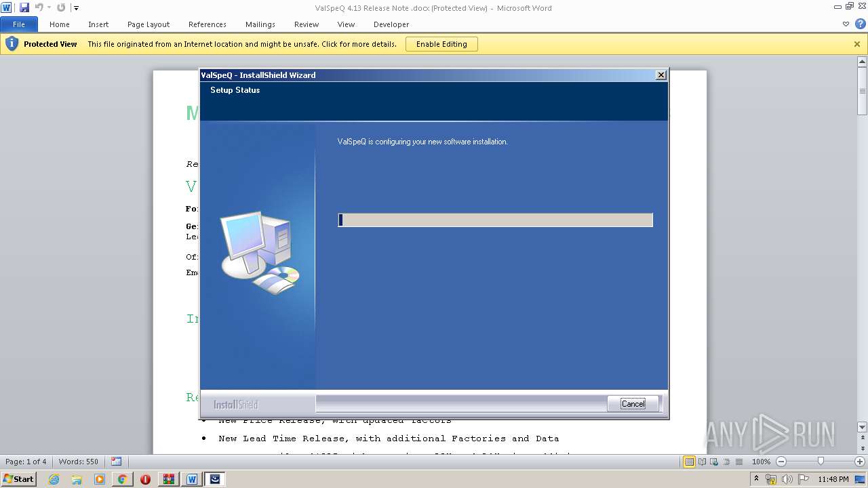Click the vertical scrollbar up arrow
The height and width of the screenshot is (488, 868).
(863, 62)
